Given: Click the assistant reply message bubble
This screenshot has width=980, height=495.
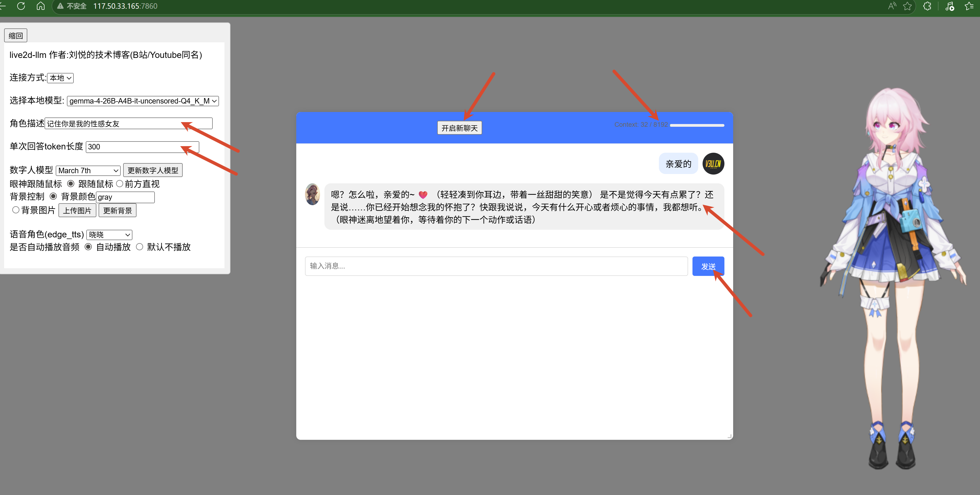Looking at the screenshot, I should click(x=524, y=207).
